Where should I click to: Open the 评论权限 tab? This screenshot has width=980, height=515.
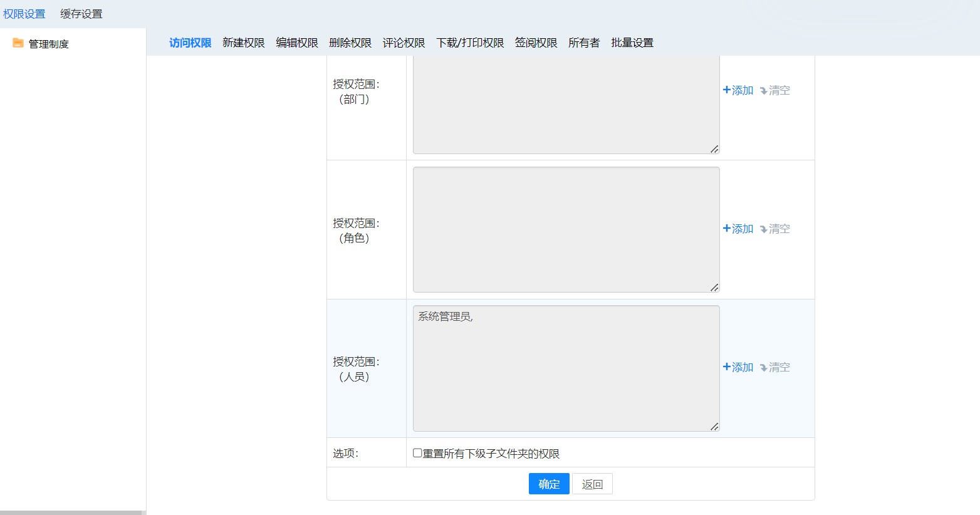click(x=404, y=43)
